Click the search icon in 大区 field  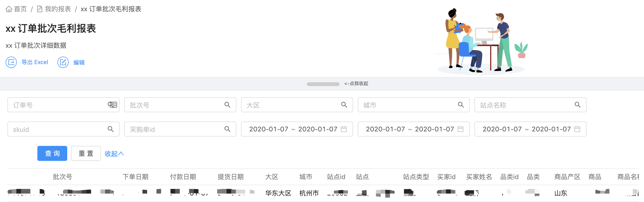coord(344,105)
